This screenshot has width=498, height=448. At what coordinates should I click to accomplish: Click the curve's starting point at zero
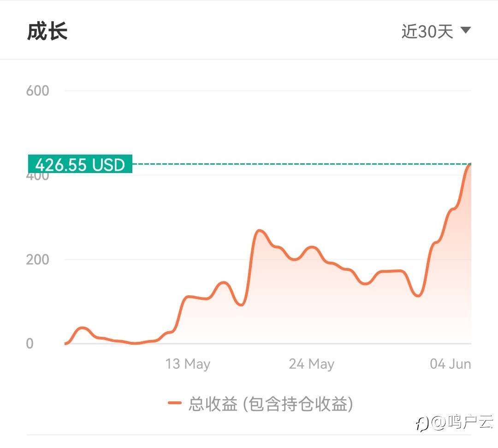(x=66, y=343)
